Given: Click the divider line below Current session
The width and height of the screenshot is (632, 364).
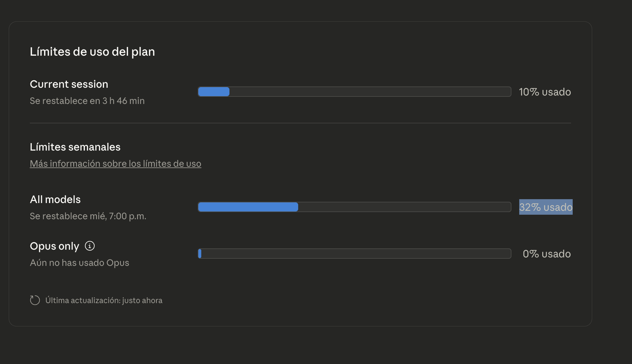Looking at the screenshot, I should tap(300, 123).
